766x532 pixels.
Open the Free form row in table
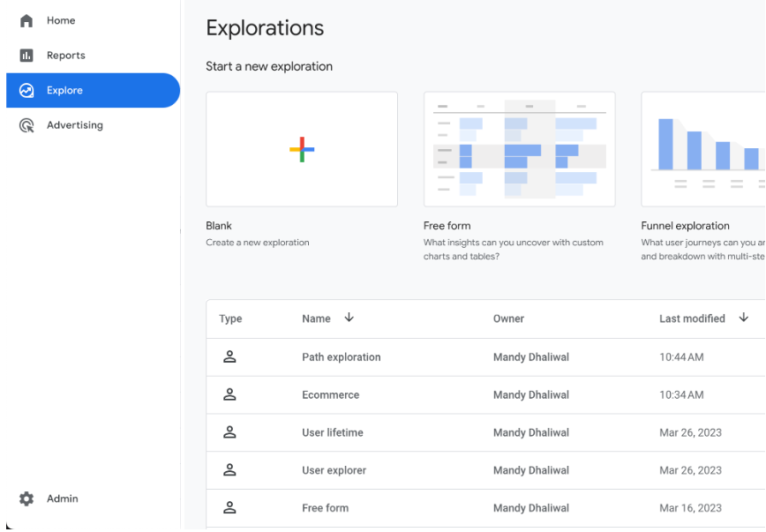pyautogui.click(x=325, y=508)
